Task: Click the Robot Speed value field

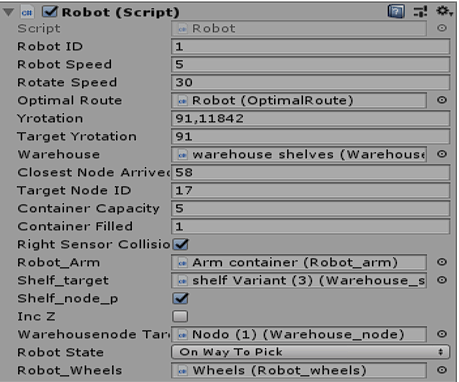Action: 310,64
